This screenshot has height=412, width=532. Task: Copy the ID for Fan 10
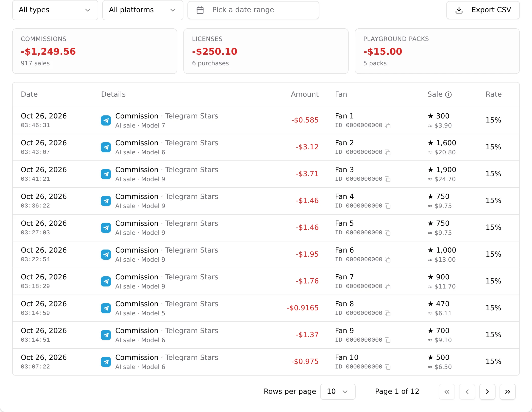tap(388, 367)
